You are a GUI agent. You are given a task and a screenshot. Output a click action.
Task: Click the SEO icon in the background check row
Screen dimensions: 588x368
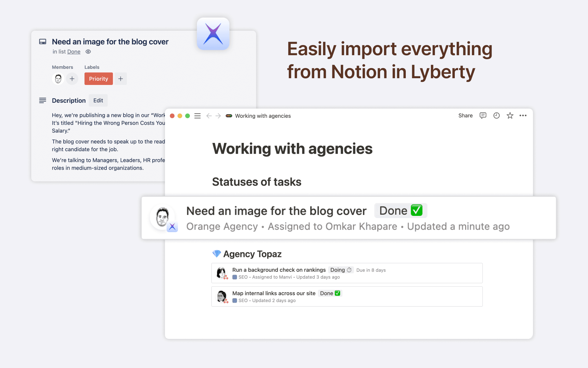tap(235, 277)
